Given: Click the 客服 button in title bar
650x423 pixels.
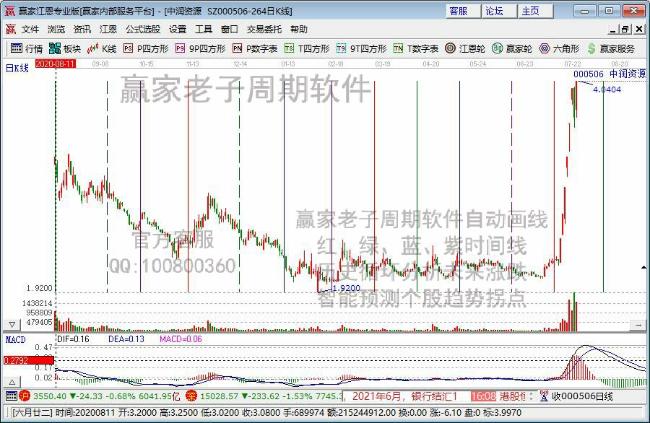Looking at the screenshot, I should pos(458,11).
